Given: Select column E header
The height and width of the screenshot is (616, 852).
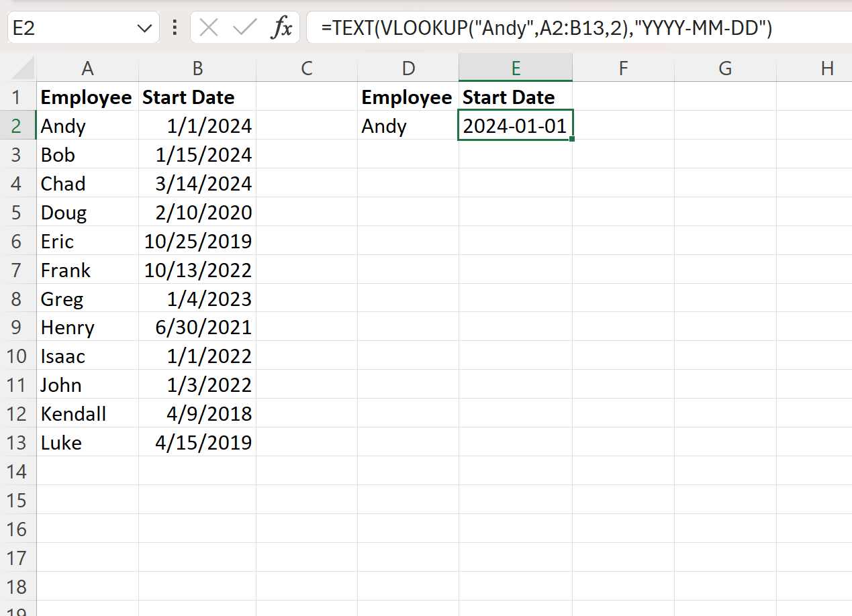Looking at the screenshot, I should [x=516, y=68].
